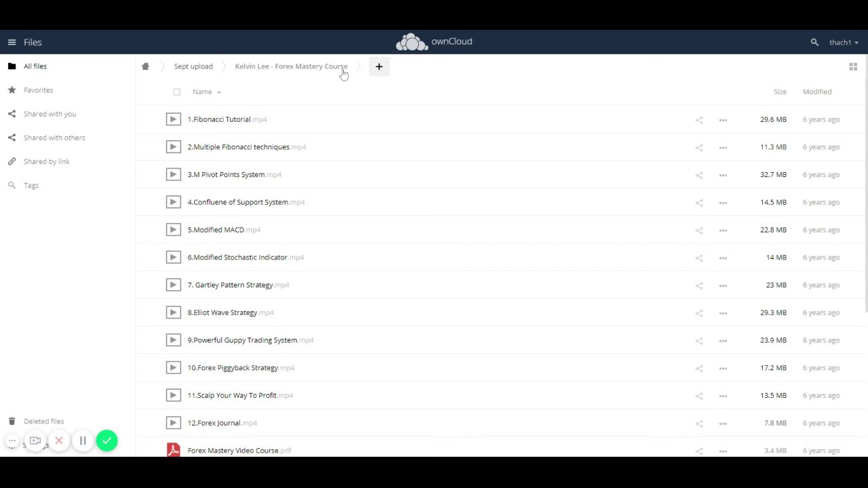Share 9.Powerful Guppy Trading System.mp4
This screenshot has height=488, width=868.
point(699,341)
